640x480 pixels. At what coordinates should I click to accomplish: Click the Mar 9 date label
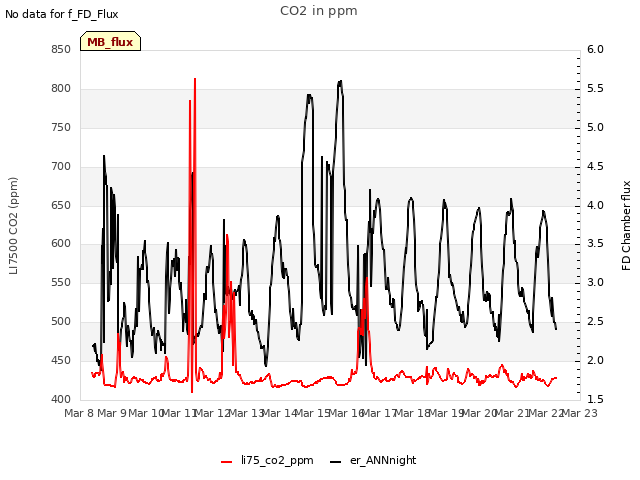pyautogui.click(x=112, y=413)
